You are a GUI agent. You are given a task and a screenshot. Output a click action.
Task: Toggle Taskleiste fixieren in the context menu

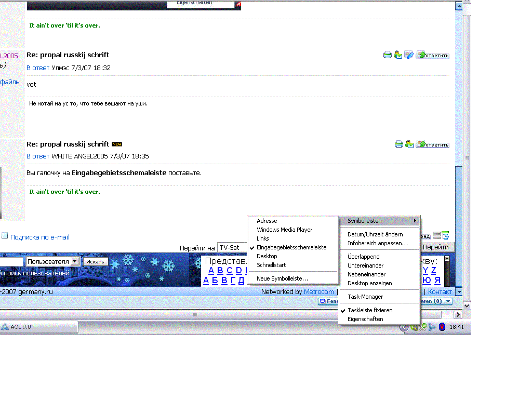tap(370, 310)
